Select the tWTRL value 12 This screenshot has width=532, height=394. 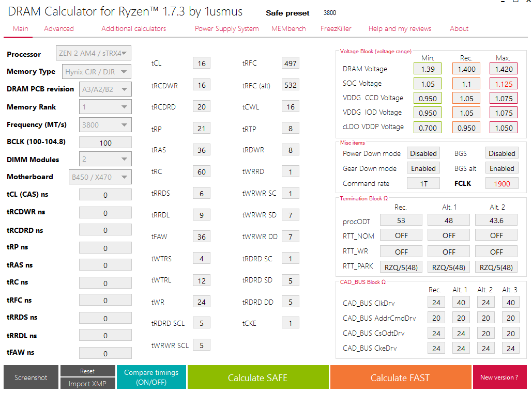[x=202, y=280]
